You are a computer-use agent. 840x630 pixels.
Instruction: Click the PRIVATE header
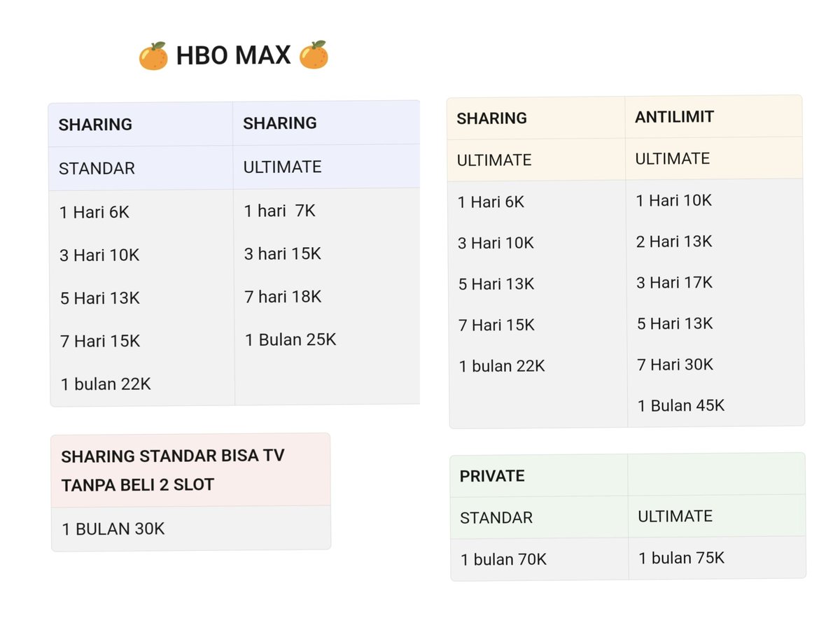pos(491,476)
